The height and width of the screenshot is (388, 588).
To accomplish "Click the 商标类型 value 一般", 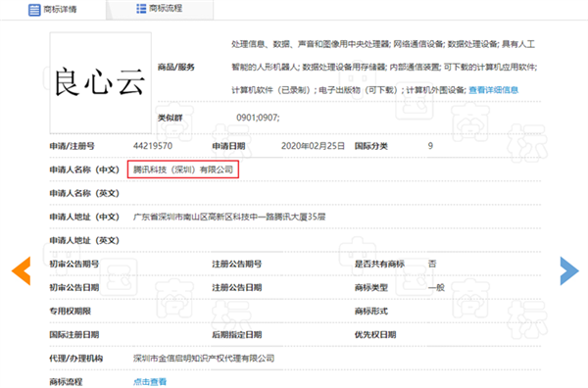I will pos(436,287).
